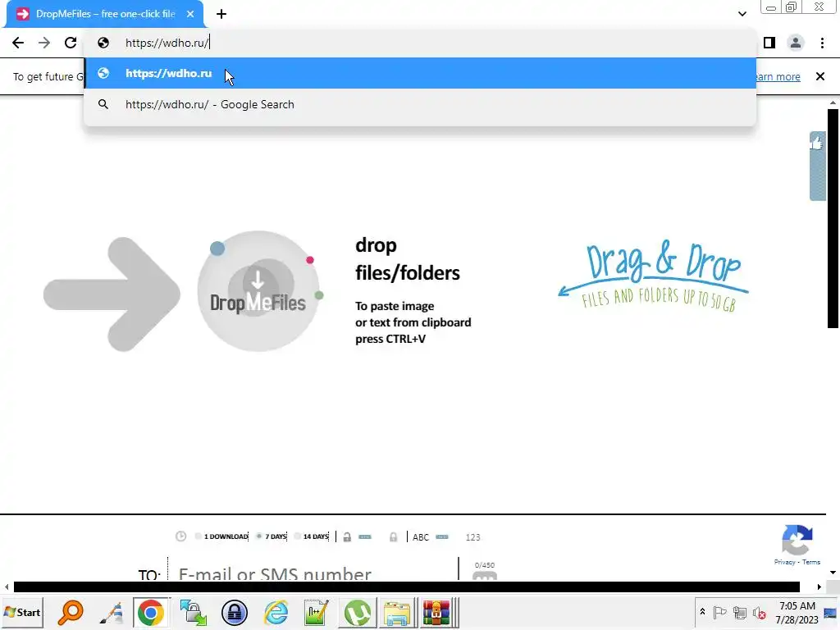
Task: Click the horizontal scrollbar left arrow
Action: [7, 587]
